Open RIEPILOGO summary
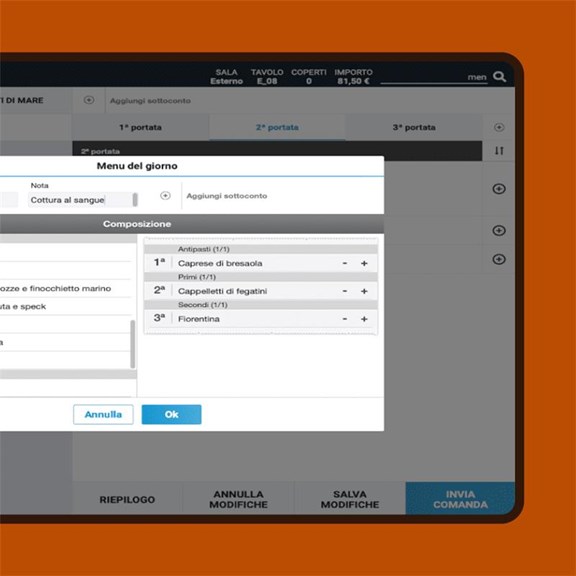 pos(127,499)
